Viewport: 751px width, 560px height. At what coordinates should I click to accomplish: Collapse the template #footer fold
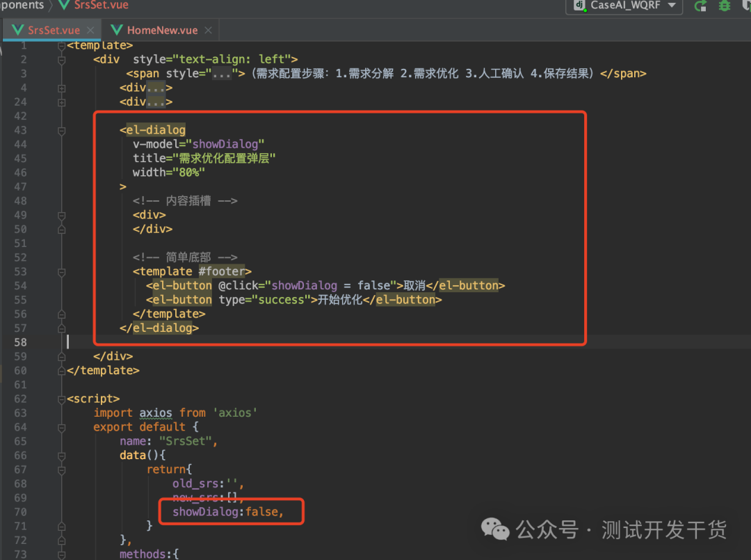click(x=61, y=271)
